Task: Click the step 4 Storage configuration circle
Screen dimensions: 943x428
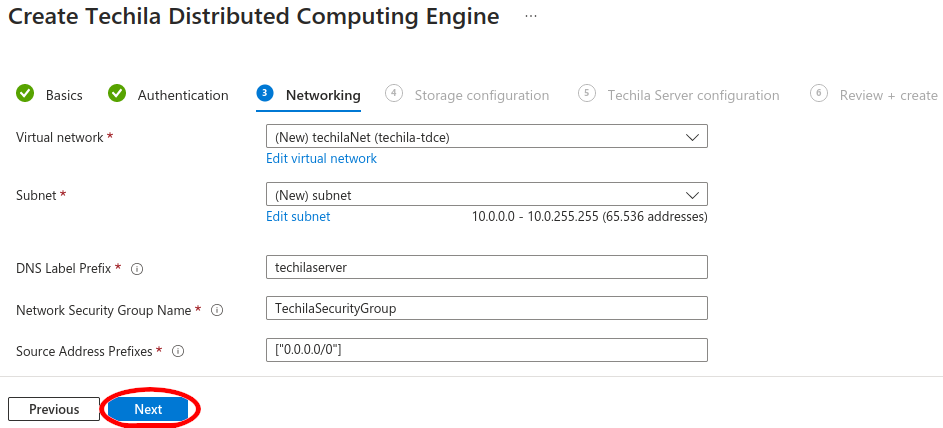Action: [x=394, y=93]
